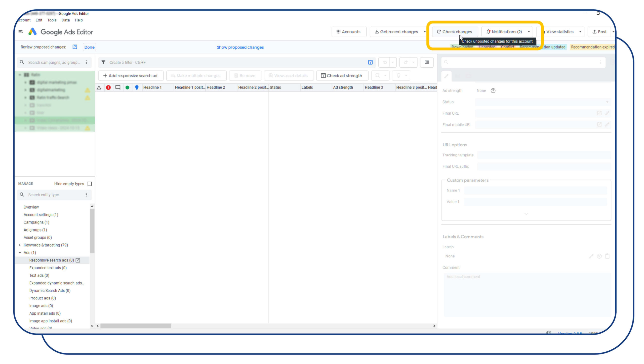Open undo history dropdown arrow
This screenshot has height=364, width=644.
click(x=393, y=62)
